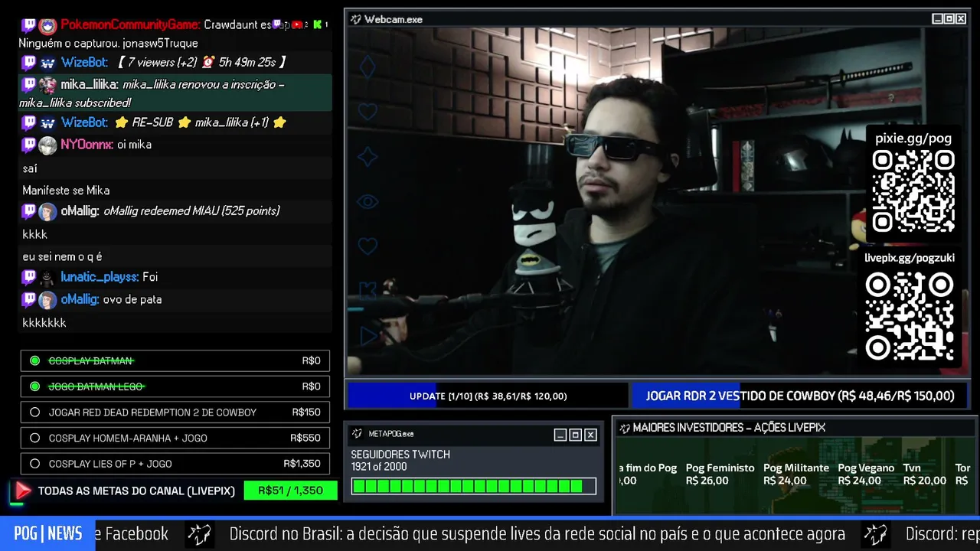Click the 'Pog Vegano' investor name
Screen dimensions: 980x551
tap(866, 468)
